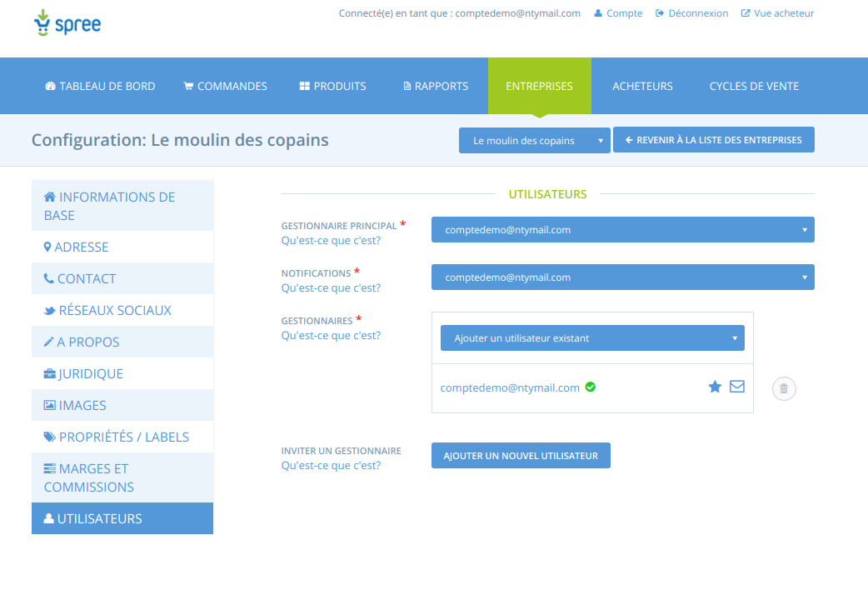Open Juridique section
The width and height of the screenshot is (868, 600).
pos(122,373)
